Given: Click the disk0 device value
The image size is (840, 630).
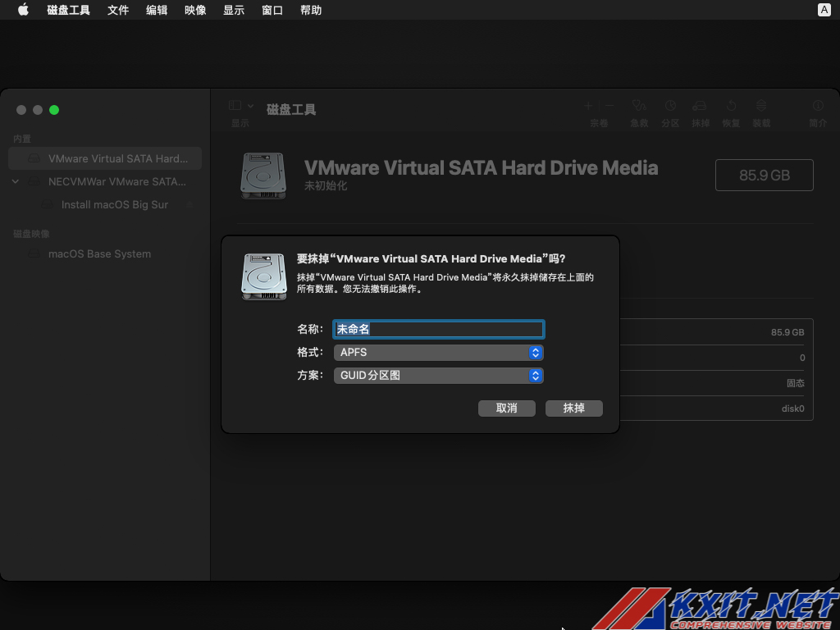Looking at the screenshot, I should [793, 409].
